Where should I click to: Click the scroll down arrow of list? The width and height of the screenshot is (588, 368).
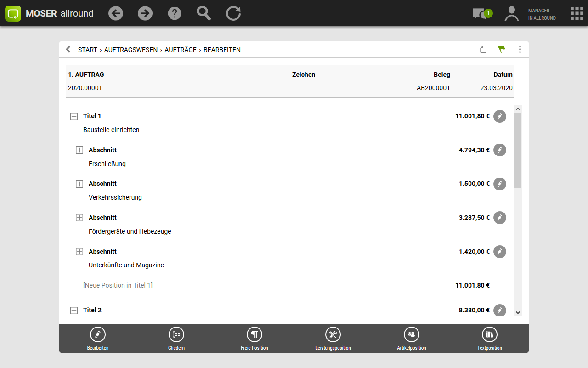518,313
